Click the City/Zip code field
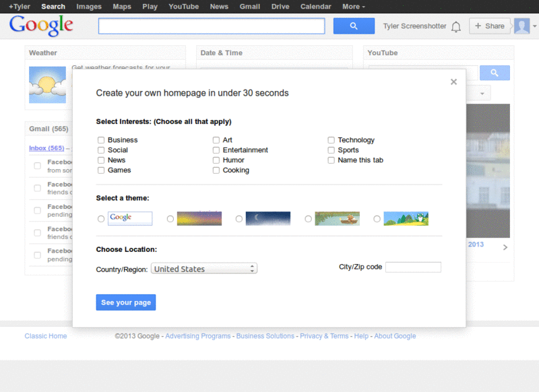 pos(413,267)
